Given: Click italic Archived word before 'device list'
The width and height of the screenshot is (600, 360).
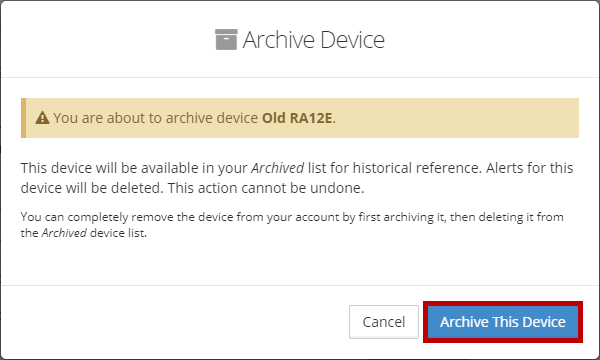Looking at the screenshot, I should pos(64,233).
